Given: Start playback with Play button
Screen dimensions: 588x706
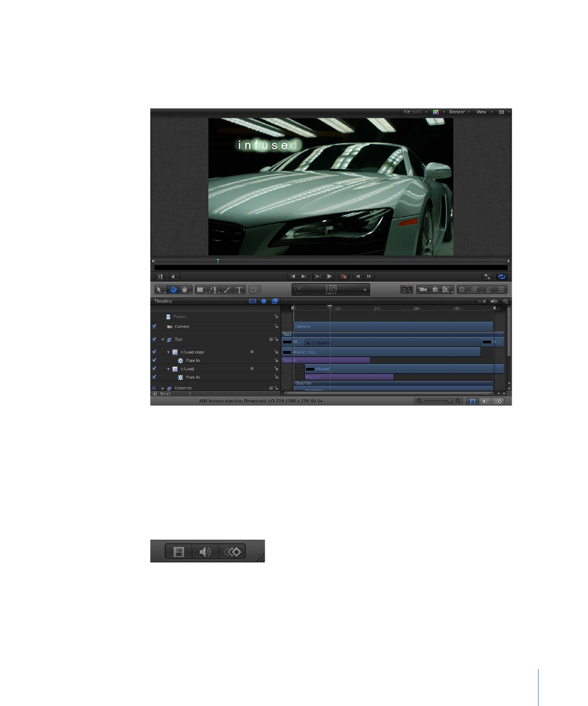Looking at the screenshot, I should 330,276.
